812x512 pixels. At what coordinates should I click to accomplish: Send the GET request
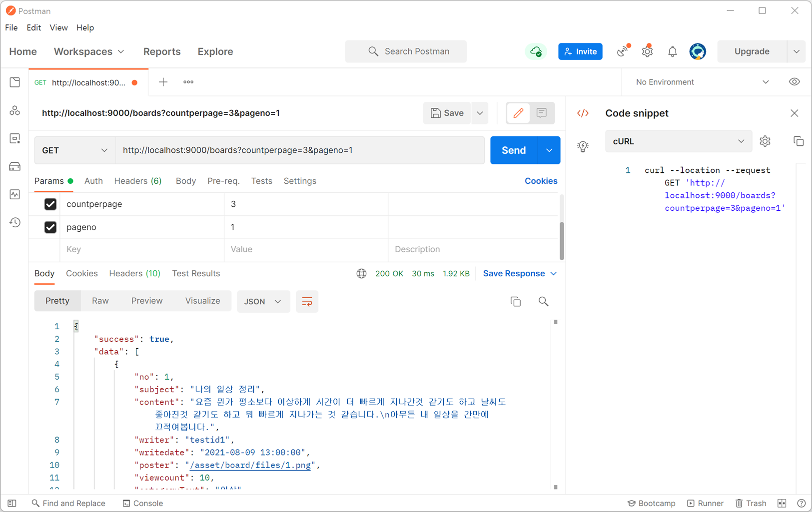coord(514,150)
